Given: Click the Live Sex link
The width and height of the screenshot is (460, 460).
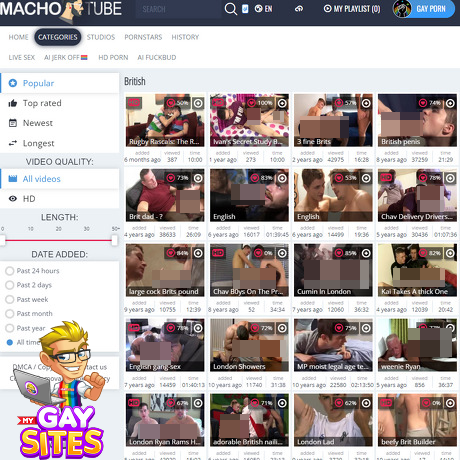Looking at the screenshot, I should coord(22,57).
